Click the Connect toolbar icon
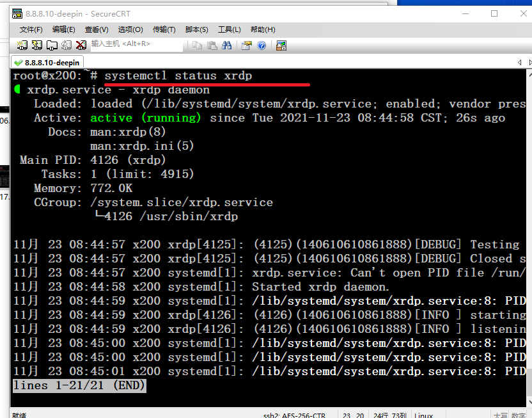The height and width of the screenshot is (418, 532). 22,45
